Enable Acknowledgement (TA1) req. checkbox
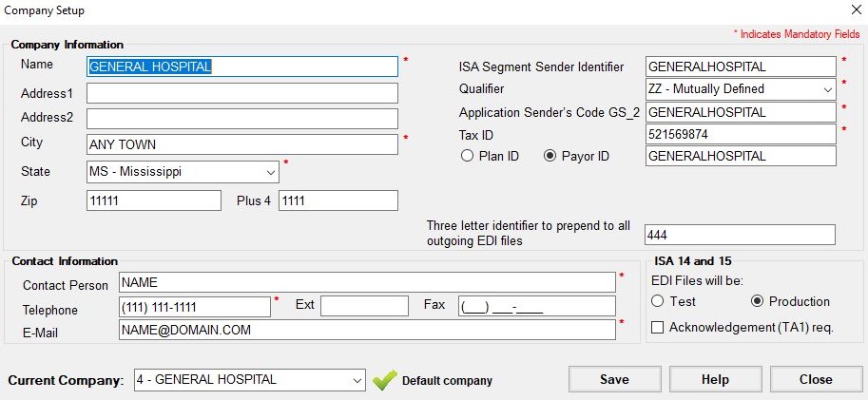The height and width of the screenshot is (400, 868). click(x=657, y=328)
